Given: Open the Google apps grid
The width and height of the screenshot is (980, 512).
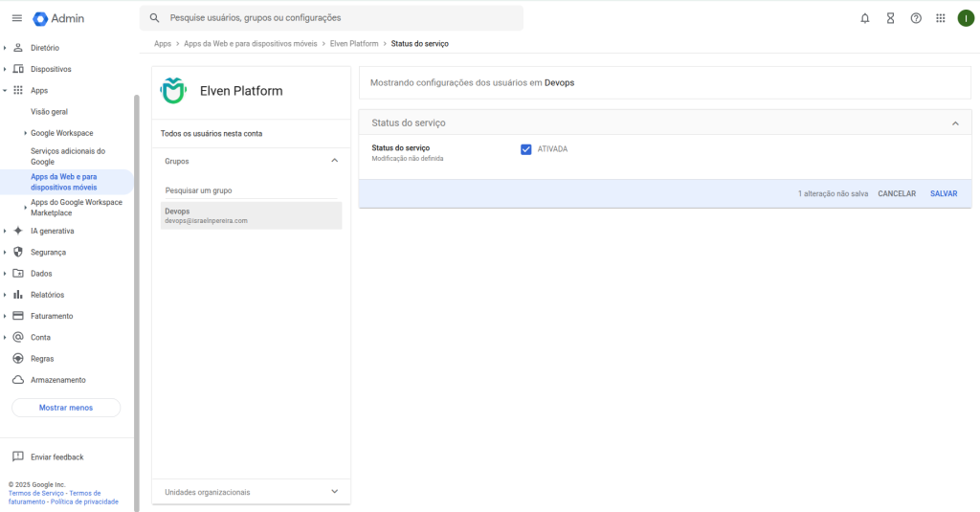Looking at the screenshot, I should point(941,18).
